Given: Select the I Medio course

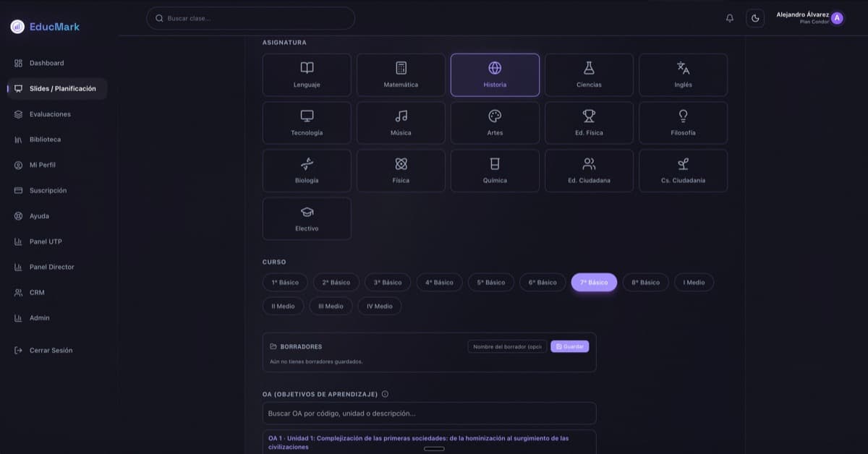Looking at the screenshot, I should pos(694,283).
